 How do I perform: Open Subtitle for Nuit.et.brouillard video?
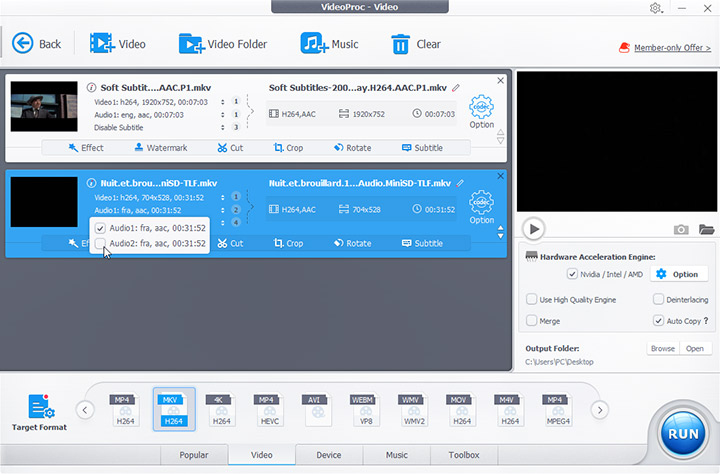click(x=422, y=243)
